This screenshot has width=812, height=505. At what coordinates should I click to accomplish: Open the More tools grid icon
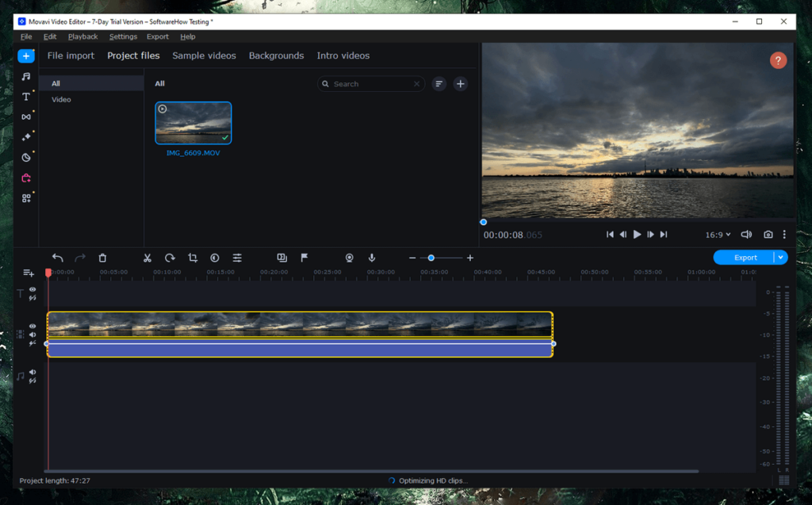point(26,198)
